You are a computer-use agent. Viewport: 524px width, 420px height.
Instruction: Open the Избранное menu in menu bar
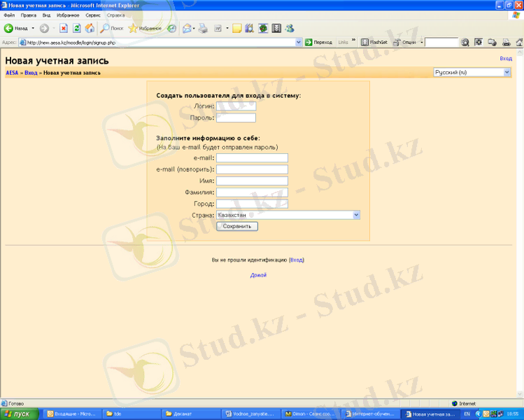(68, 15)
